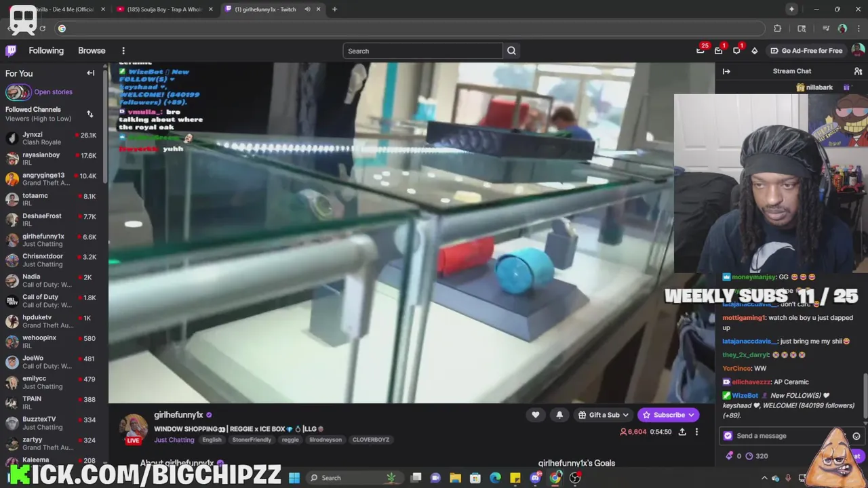Viewport: 868px width, 488px height.
Task: Submit search with magnifier button
Action: pyautogui.click(x=511, y=51)
